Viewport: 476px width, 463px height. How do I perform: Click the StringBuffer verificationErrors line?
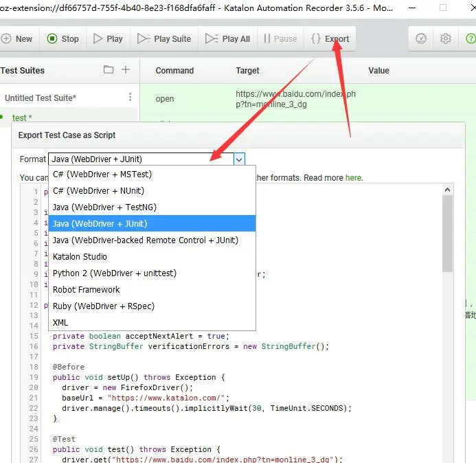click(191, 346)
